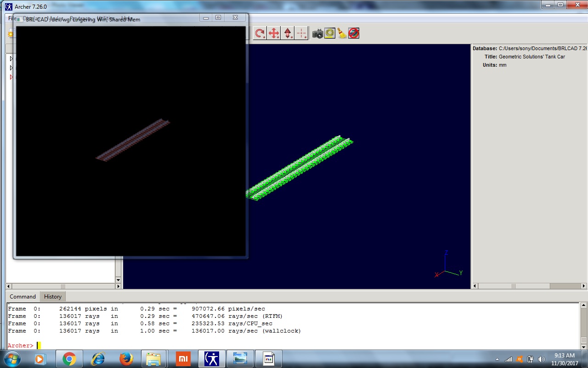
Task: Expand the first tree item triangle
Action: pos(11,59)
